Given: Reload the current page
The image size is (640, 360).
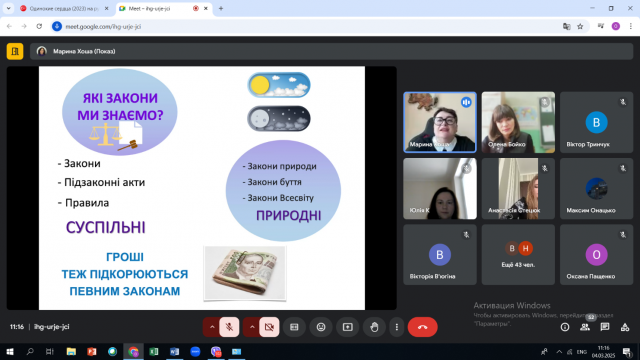Looking at the screenshot, I should click(x=39, y=27).
